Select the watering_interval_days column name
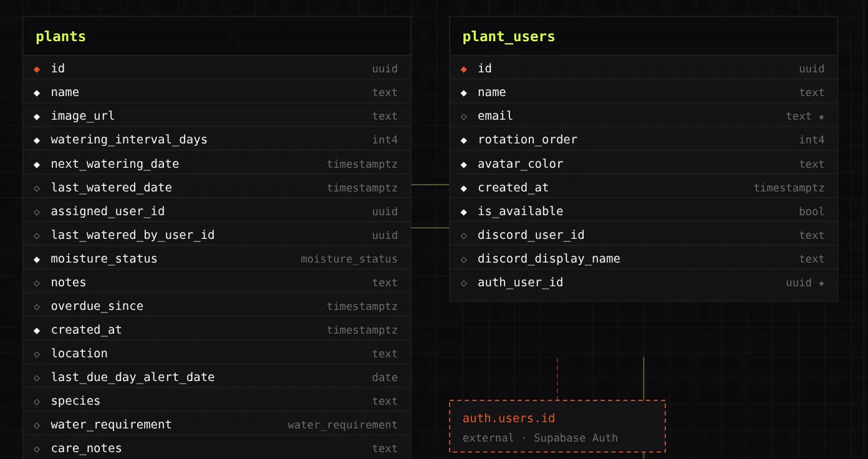 click(x=129, y=140)
